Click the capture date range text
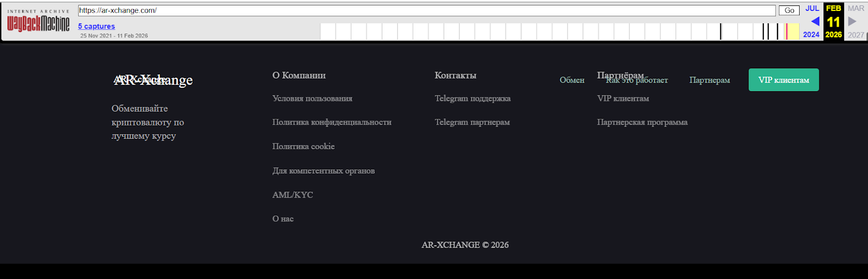The width and height of the screenshot is (868, 279). 114,36
